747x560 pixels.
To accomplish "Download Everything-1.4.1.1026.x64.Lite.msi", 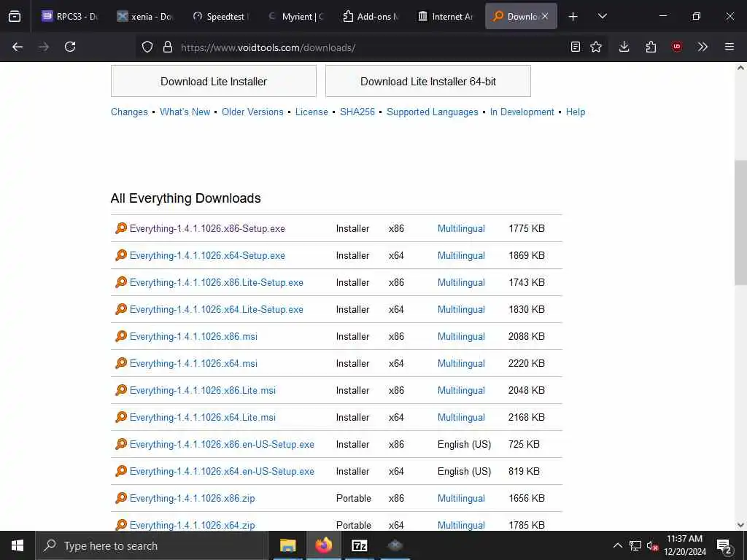I will tap(203, 418).
